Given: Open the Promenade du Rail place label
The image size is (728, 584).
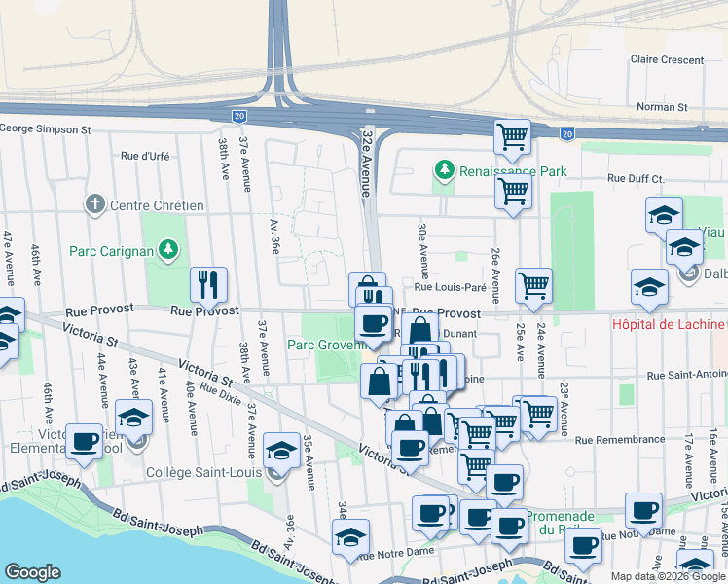Looking at the screenshot, I should [560, 523].
